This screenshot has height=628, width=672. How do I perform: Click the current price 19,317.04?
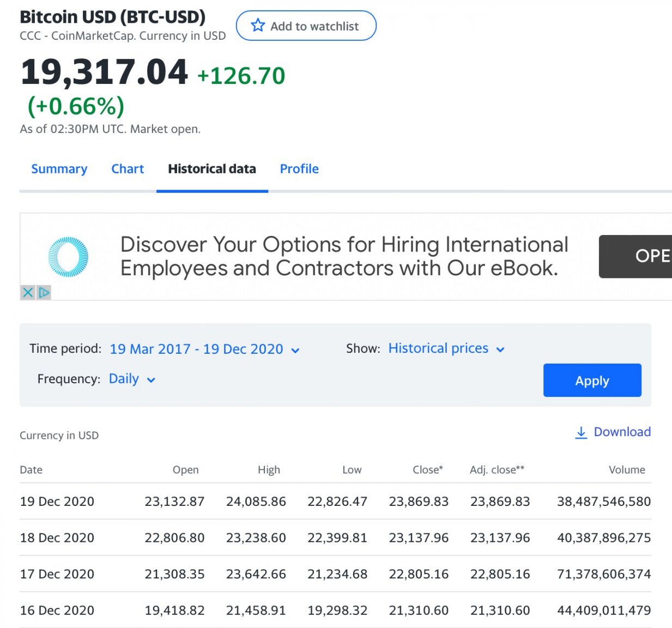click(104, 73)
